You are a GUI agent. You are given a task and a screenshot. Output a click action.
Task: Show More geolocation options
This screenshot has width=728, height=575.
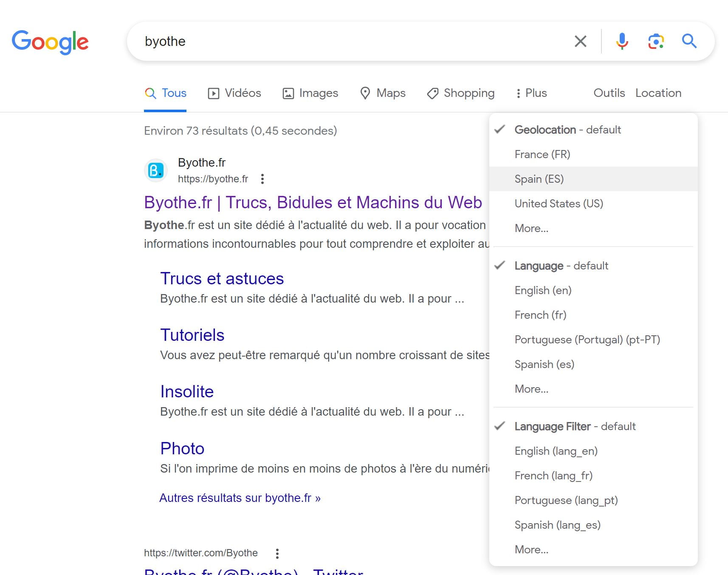(593, 228)
